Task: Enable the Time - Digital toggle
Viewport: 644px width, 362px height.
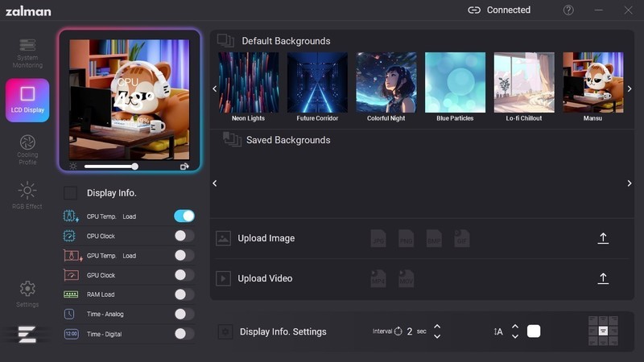Action: [x=184, y=334]
